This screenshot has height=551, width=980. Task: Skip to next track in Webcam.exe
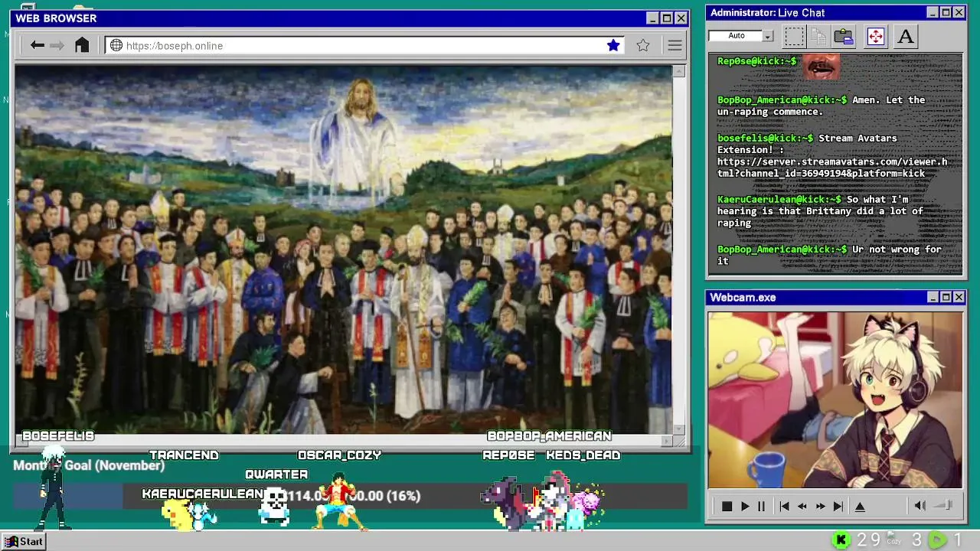point(838,506)
